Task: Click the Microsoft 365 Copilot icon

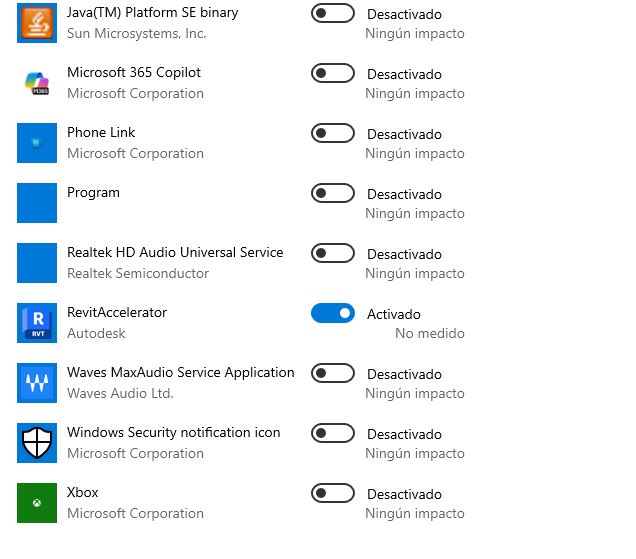Action: pos(37,83)
